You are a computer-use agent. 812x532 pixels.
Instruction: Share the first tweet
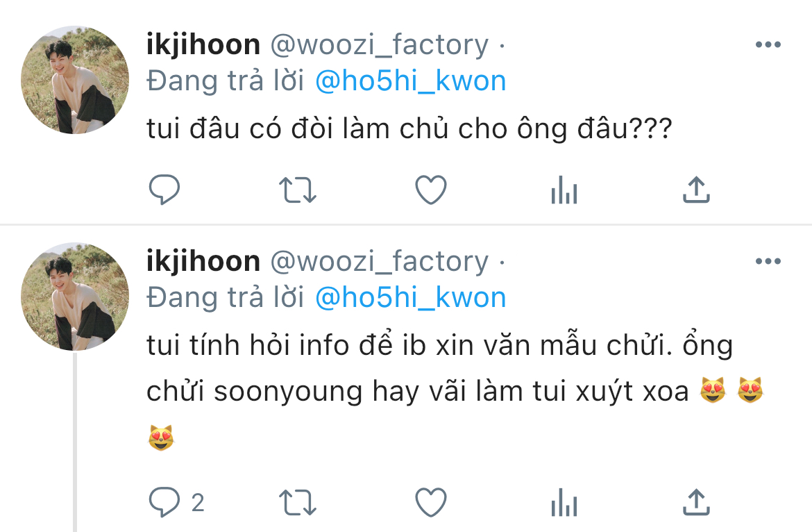coord(696,189)
